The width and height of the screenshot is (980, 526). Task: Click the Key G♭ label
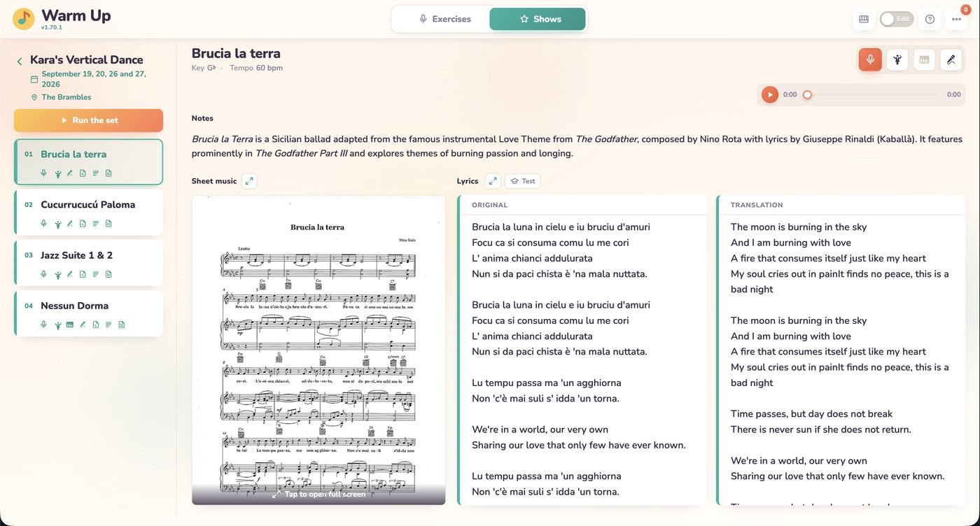(x=204, y=68)
